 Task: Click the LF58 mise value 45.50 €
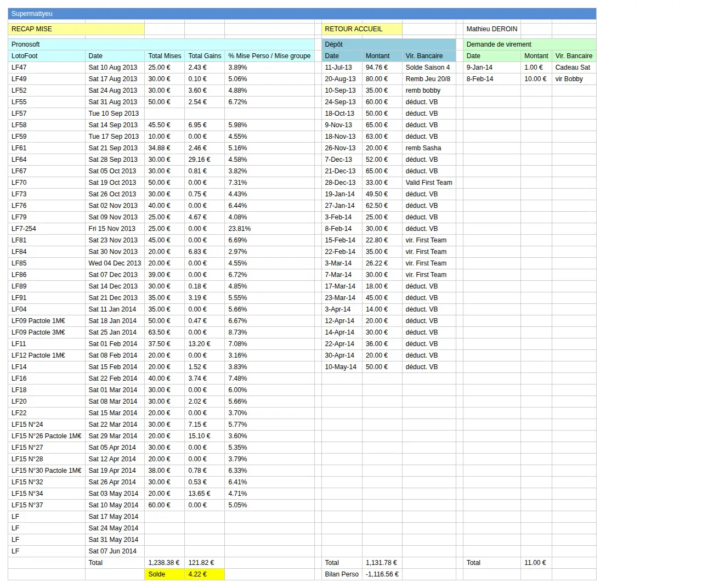[165, 125]
